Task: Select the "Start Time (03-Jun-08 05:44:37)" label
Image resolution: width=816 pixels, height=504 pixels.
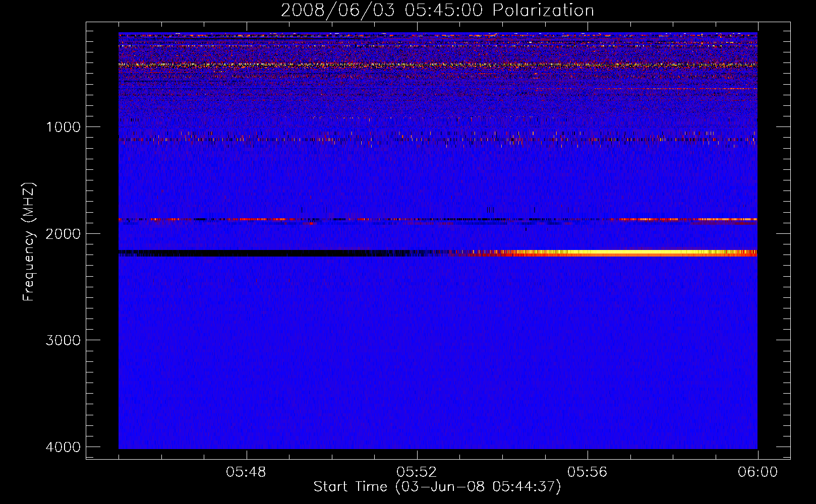Action: tap(437, 487)
